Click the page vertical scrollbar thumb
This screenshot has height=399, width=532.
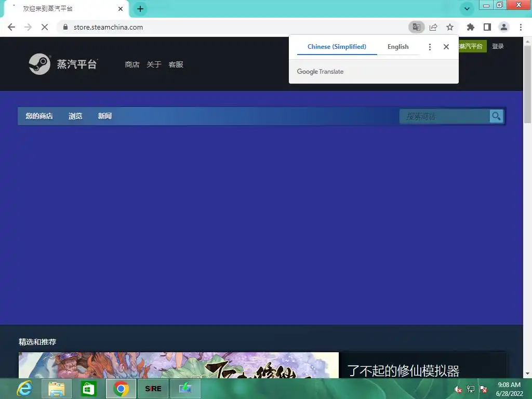point(527,84)
